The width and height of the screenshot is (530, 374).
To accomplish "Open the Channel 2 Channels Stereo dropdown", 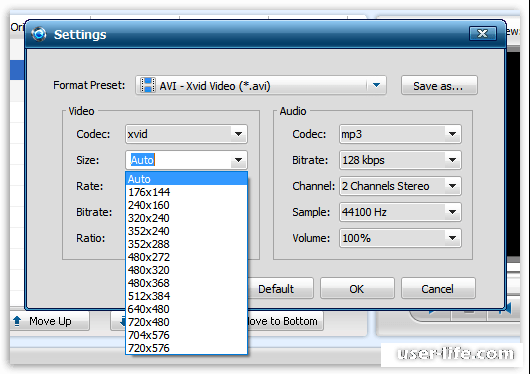I will (x=453, y=186).
